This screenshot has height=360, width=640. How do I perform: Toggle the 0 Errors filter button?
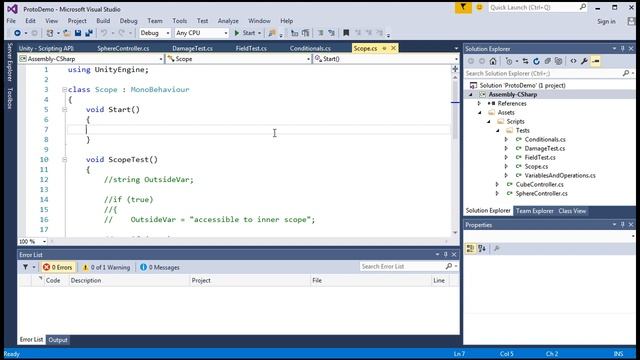click(x=58, y=267)
